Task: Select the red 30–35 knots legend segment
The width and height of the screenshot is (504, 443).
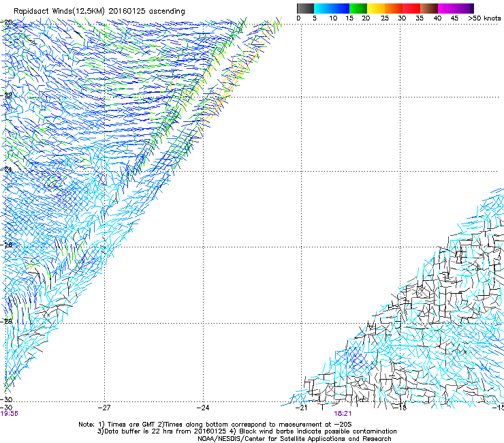Action: [x=411, y=8]
